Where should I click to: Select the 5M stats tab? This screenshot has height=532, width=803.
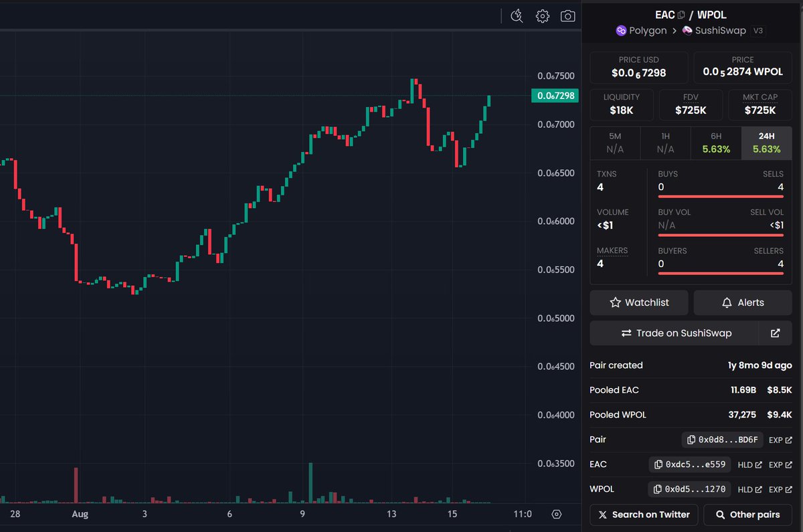pos(615,143)
